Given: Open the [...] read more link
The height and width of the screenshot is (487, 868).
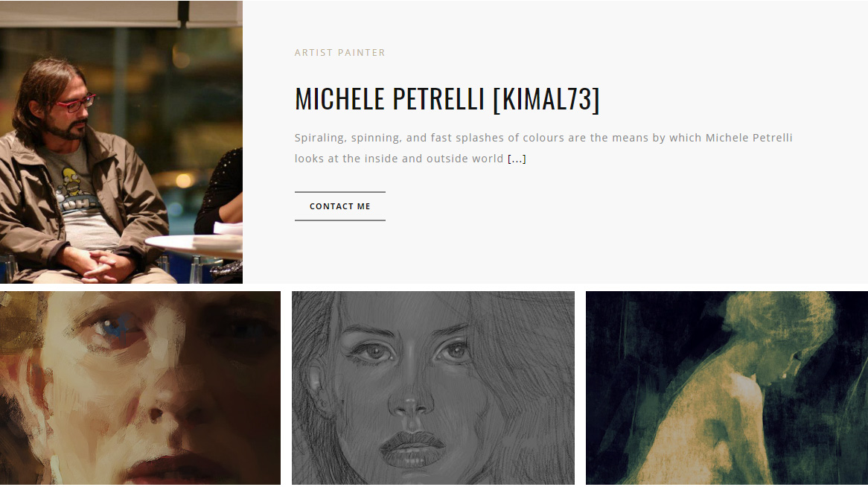Looking at the screenshot, I should point(517,159).
